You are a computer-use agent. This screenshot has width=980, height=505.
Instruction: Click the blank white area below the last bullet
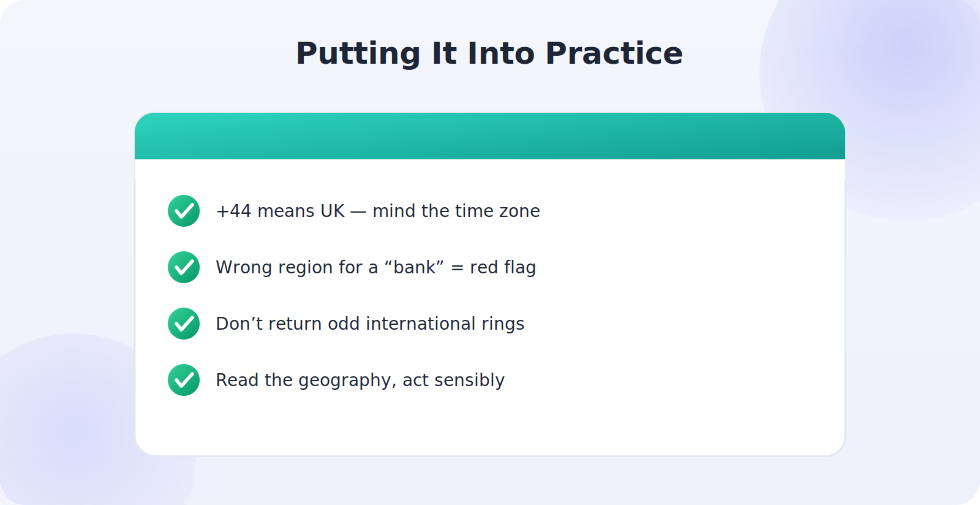point(490,426)
